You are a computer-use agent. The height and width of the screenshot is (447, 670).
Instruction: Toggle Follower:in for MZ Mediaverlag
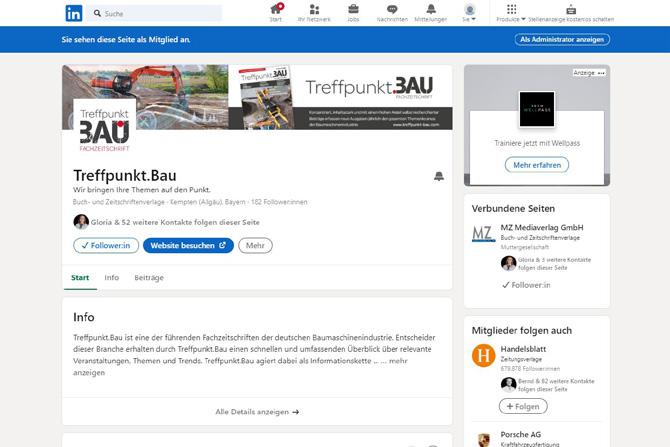(526, 285)
